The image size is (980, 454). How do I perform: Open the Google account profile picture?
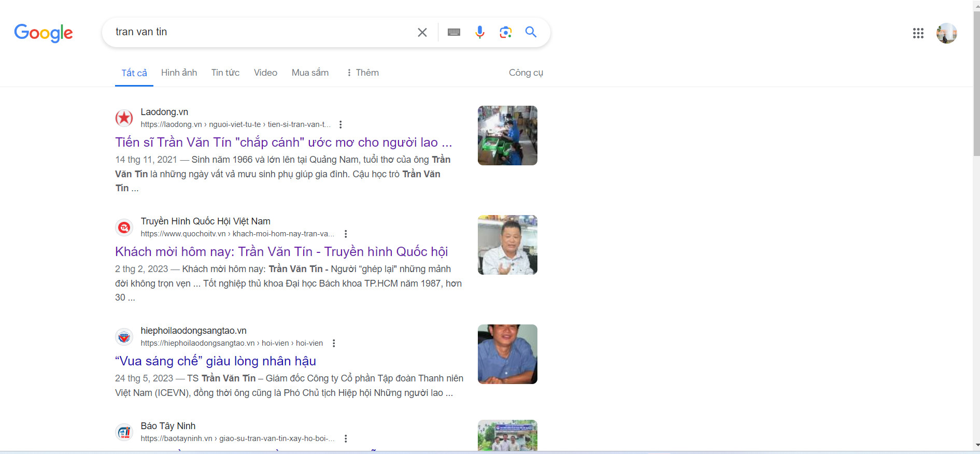click(x=946, y=33)
